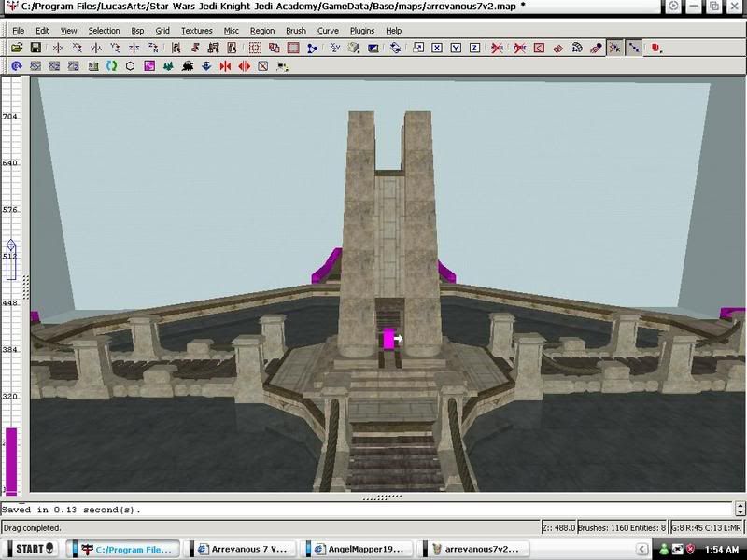The image size is (747, 560).
Task: Toggle cubic clipping of camera view
Action: click(373, 48)
